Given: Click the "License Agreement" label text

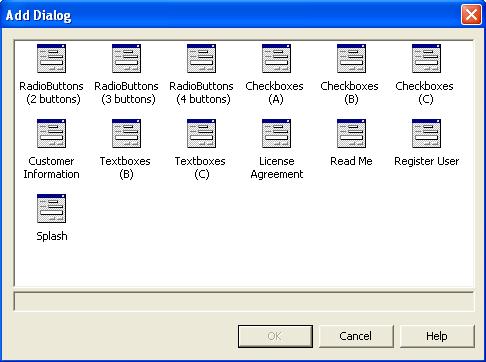Looking at the screenshot, I should click(277, 168).
